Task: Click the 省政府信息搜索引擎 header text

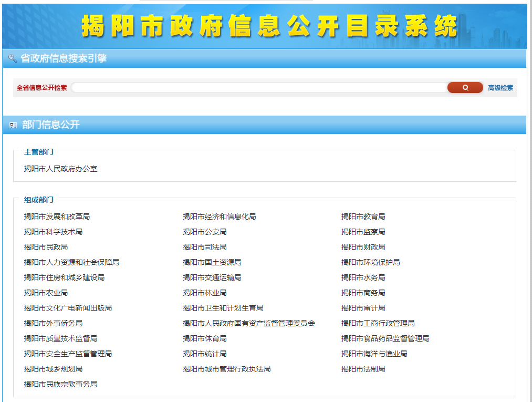Action: point(64,58)
